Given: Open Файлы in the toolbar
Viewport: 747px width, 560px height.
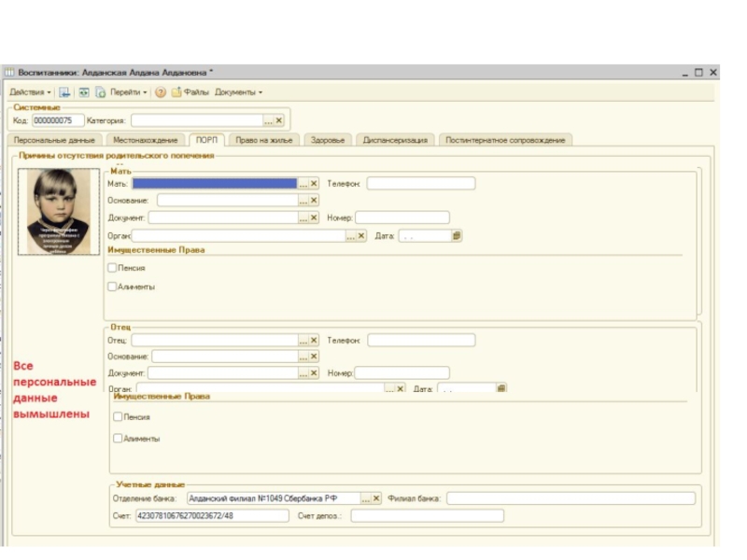Looking at the screenshot, I should coord(190,92).
